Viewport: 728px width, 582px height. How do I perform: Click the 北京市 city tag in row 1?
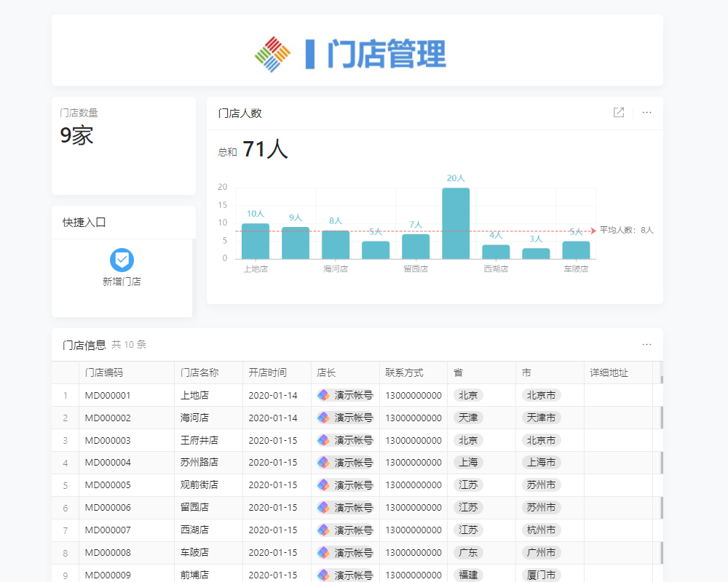tap(542, 395)
